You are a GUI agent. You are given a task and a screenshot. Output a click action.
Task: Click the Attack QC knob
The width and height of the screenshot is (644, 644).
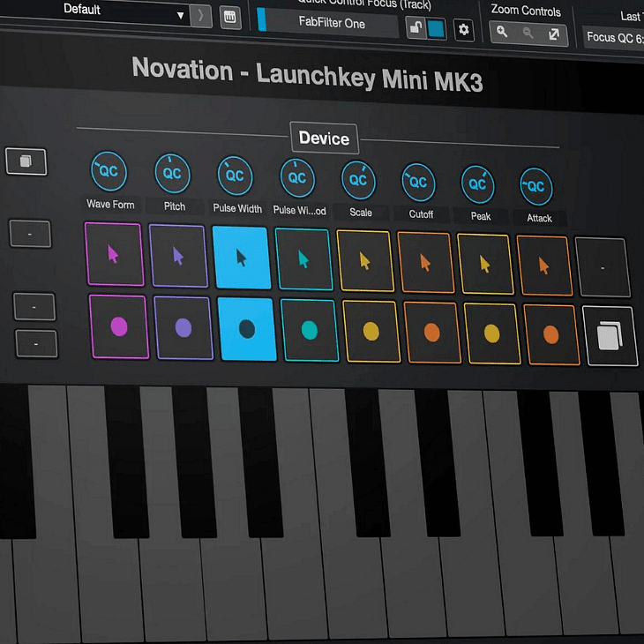click(x=536, y=186)
